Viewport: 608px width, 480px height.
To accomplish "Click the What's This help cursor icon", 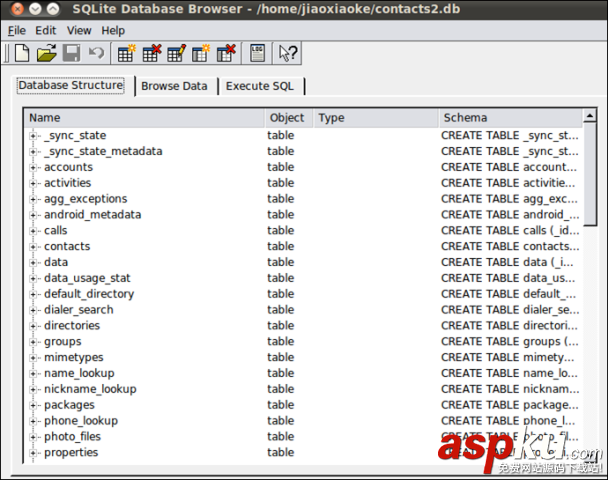I will click(288, 53).
